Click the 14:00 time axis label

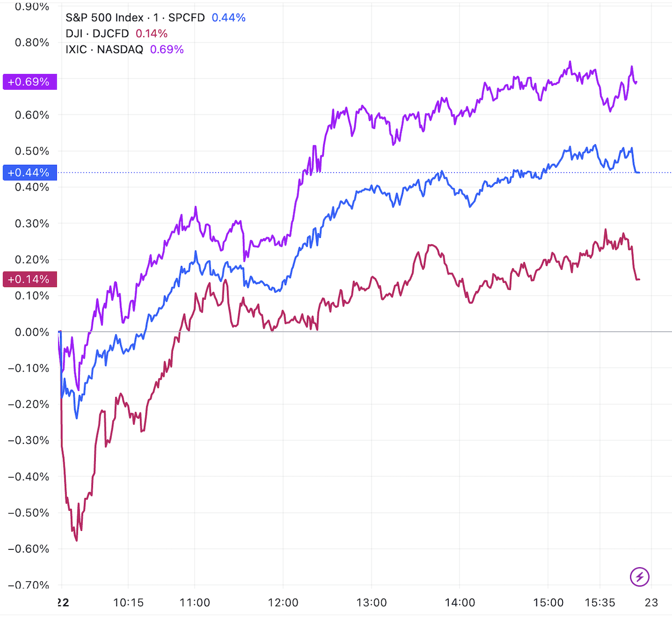460,603
